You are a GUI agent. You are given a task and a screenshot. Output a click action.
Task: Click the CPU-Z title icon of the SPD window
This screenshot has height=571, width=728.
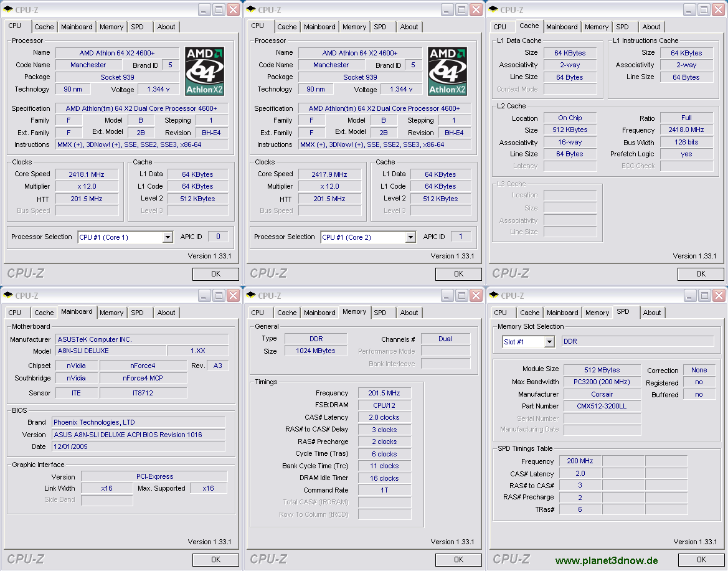click(x=494, y=295)
